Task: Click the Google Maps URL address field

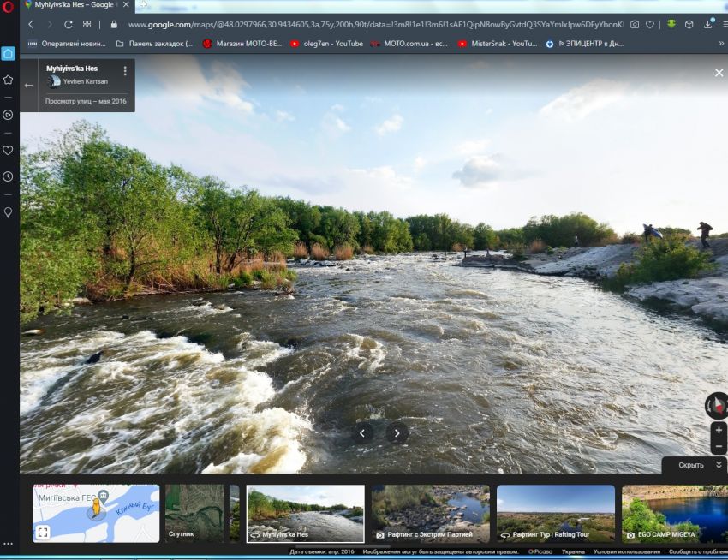Action: (x=375, y=25)
